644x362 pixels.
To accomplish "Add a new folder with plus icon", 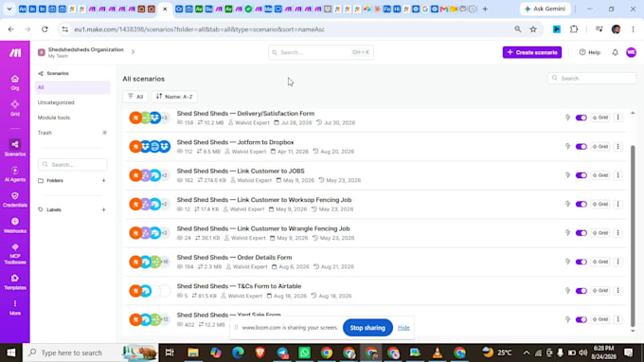I will pos(103,180).
